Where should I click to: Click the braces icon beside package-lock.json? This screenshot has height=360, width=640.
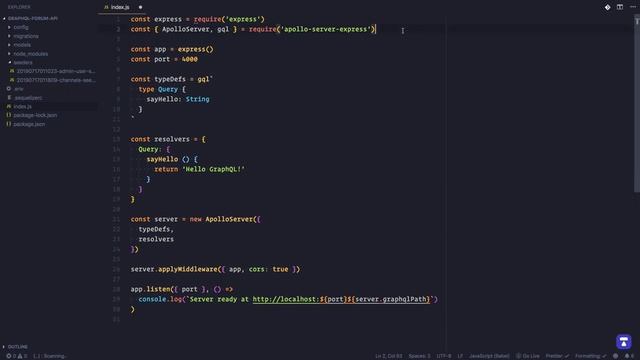[9, 115]
